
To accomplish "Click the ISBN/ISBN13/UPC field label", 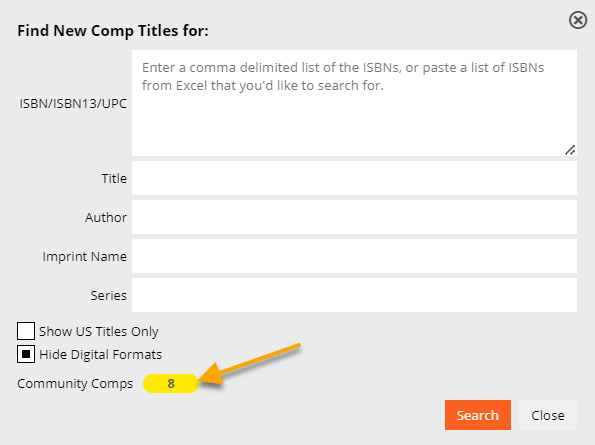I will [73, 104].
